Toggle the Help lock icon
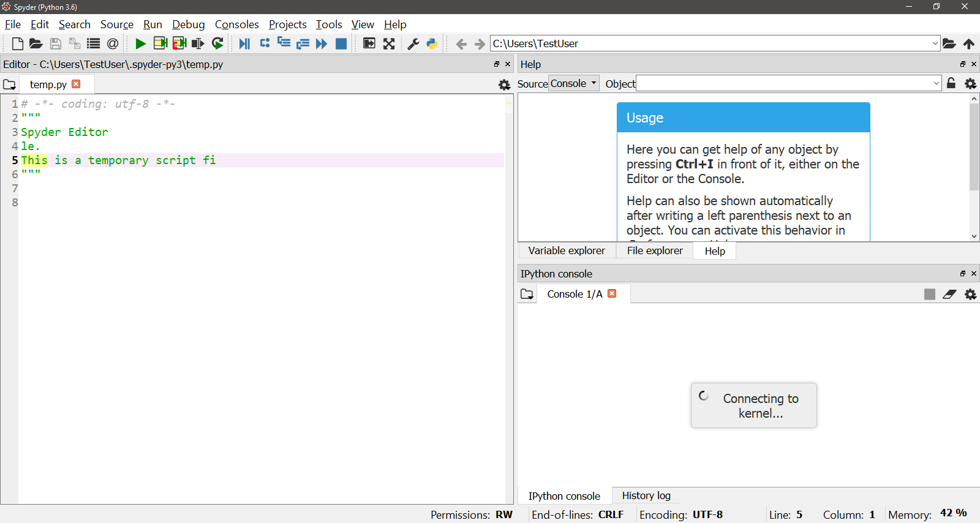 [x=951, y=83]
